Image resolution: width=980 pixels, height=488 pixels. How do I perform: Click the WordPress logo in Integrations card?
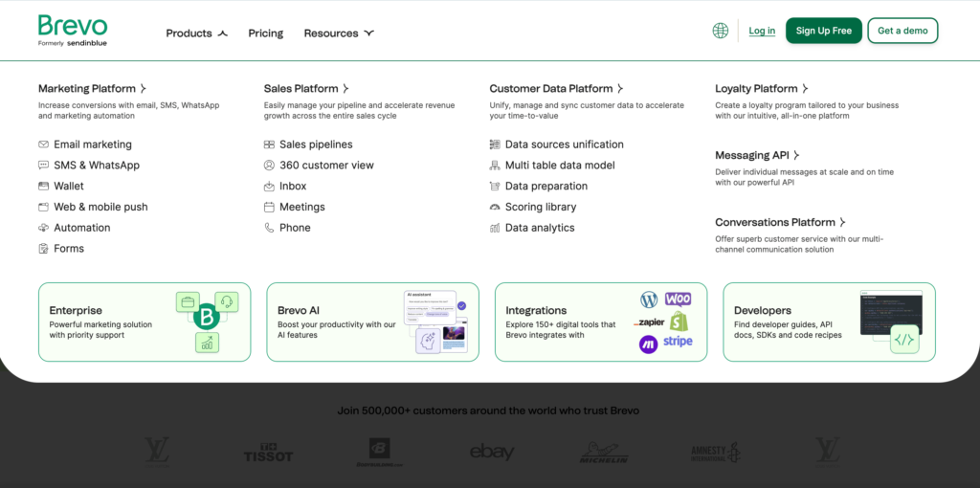[x=649, y=299]
